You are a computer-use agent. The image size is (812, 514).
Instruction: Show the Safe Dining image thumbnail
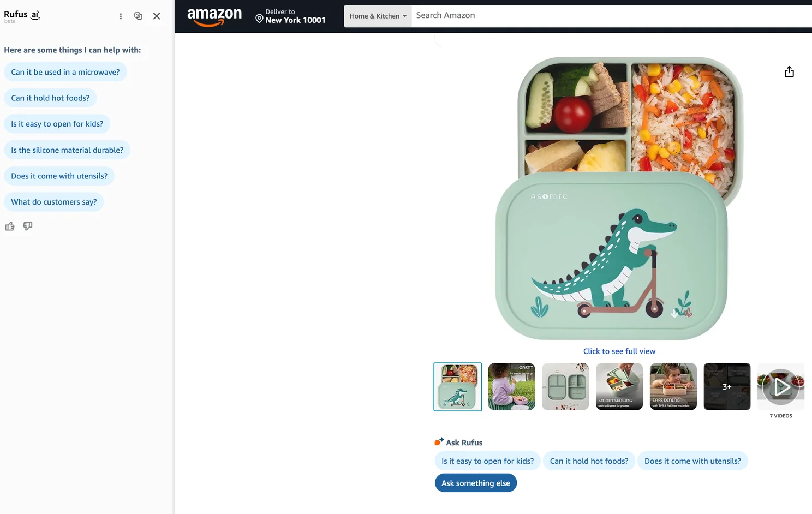pyautogui.click(x=673, y=387)
